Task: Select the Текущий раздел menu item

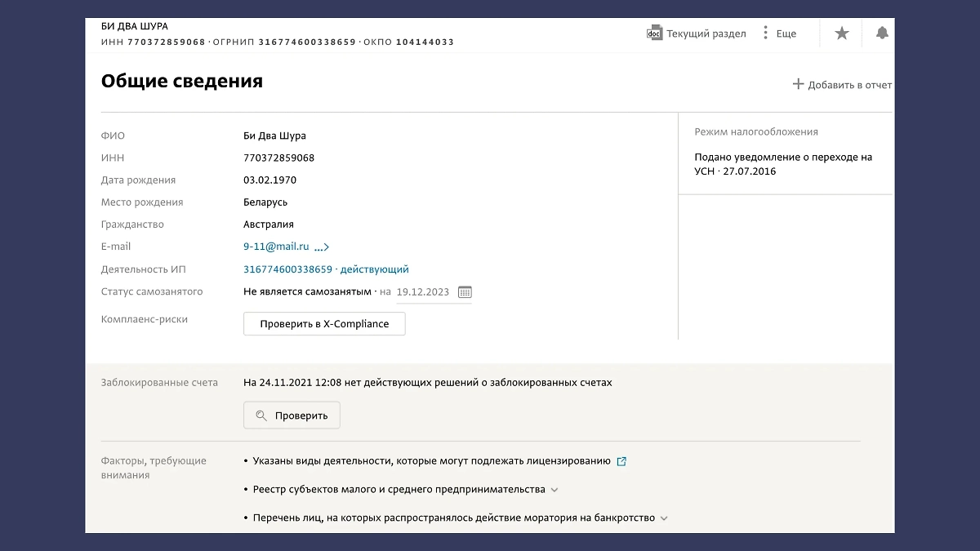Action: [706, 33]
